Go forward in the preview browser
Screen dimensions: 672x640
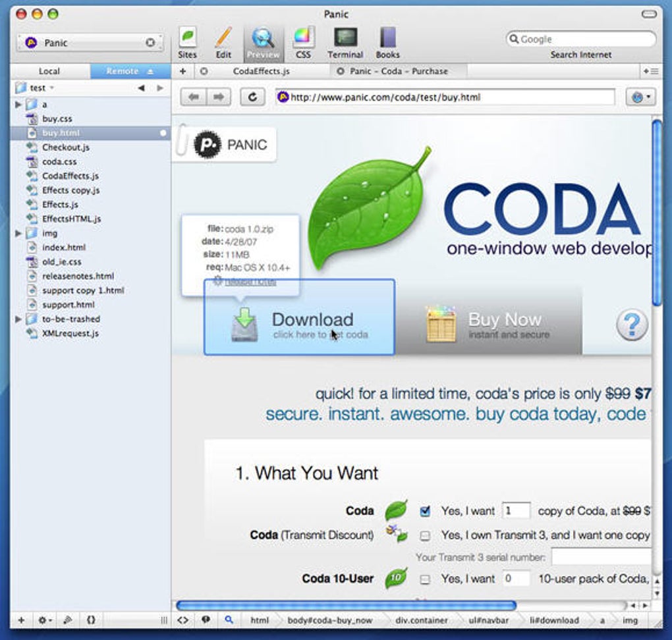coord(219,97)
